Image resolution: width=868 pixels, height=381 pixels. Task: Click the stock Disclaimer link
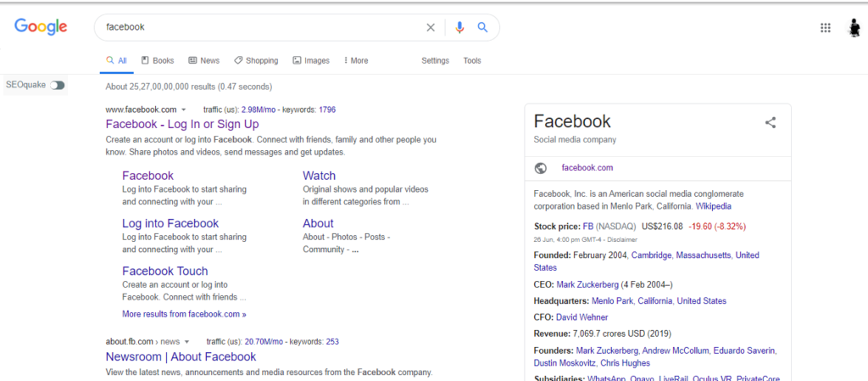(623, 240)
